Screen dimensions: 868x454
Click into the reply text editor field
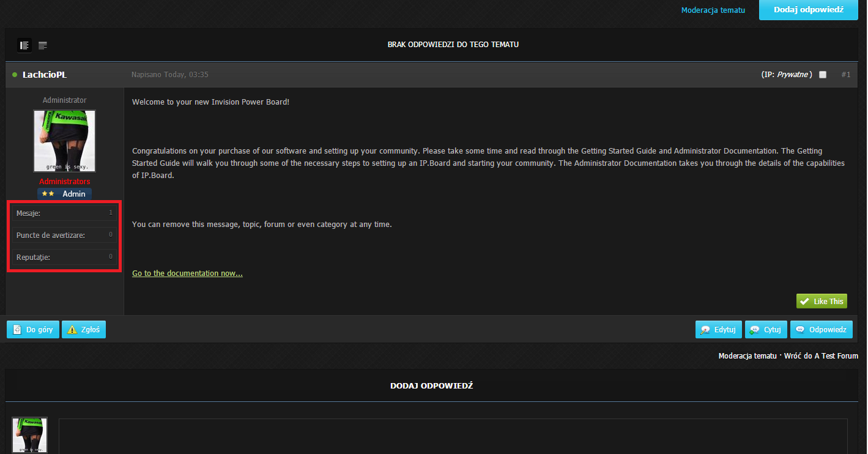pos(453,437)
